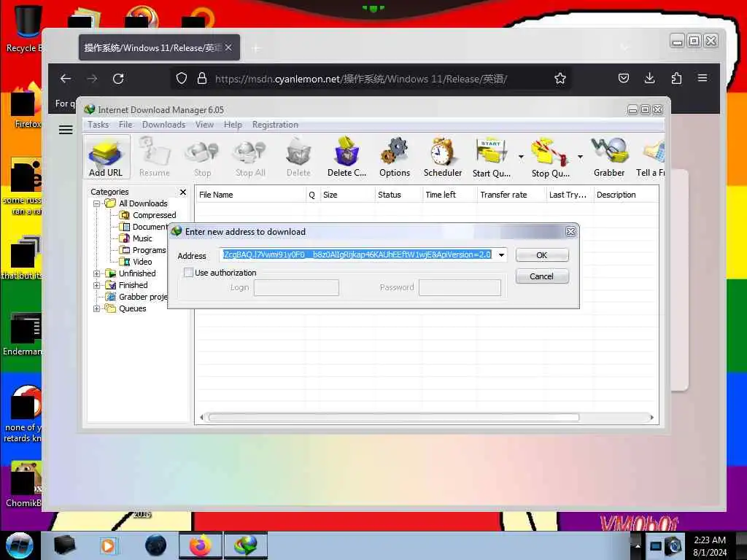Click the Stop toolbar icon
The height and width of the screenshot is (560, 747).
tap(203, 157)
